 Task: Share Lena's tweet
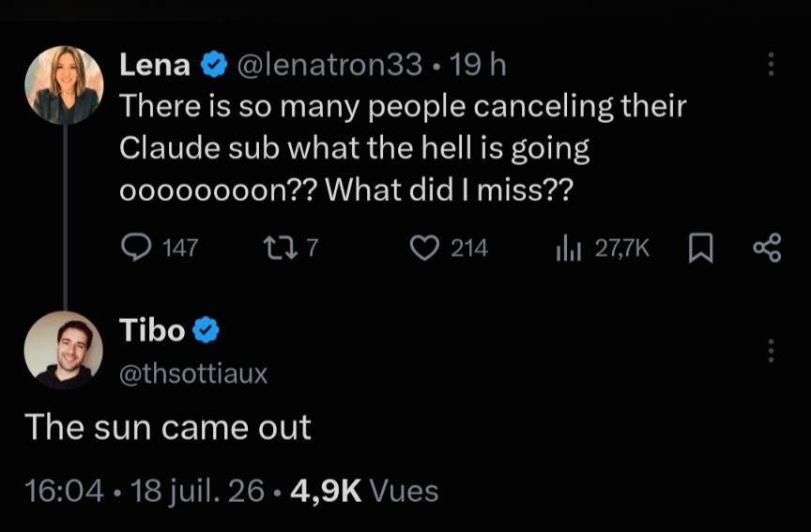pos(768,248)
